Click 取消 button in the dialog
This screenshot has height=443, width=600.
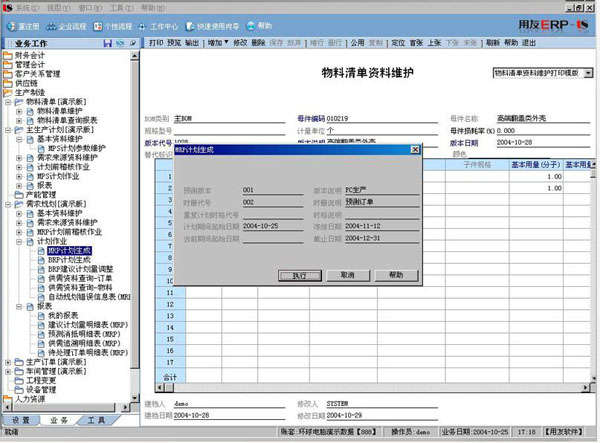348,275
